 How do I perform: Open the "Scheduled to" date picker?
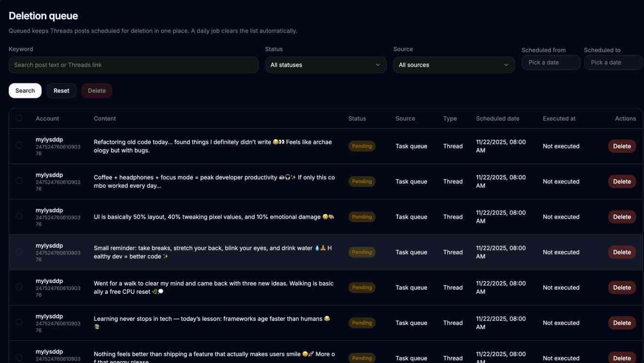point(613,62)
